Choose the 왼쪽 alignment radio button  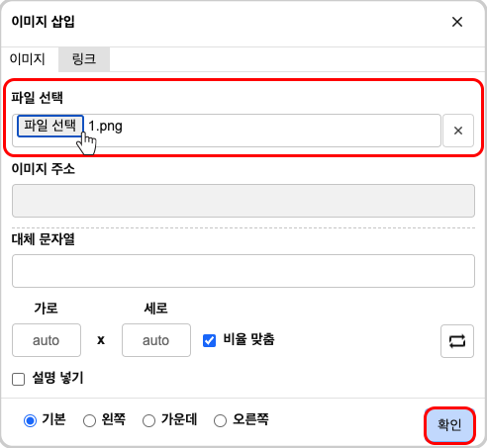[x=89, y=420]
